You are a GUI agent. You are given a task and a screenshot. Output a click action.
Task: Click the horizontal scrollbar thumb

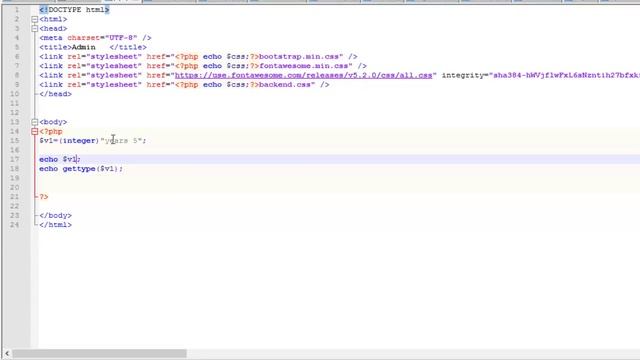tap(99, 353)
